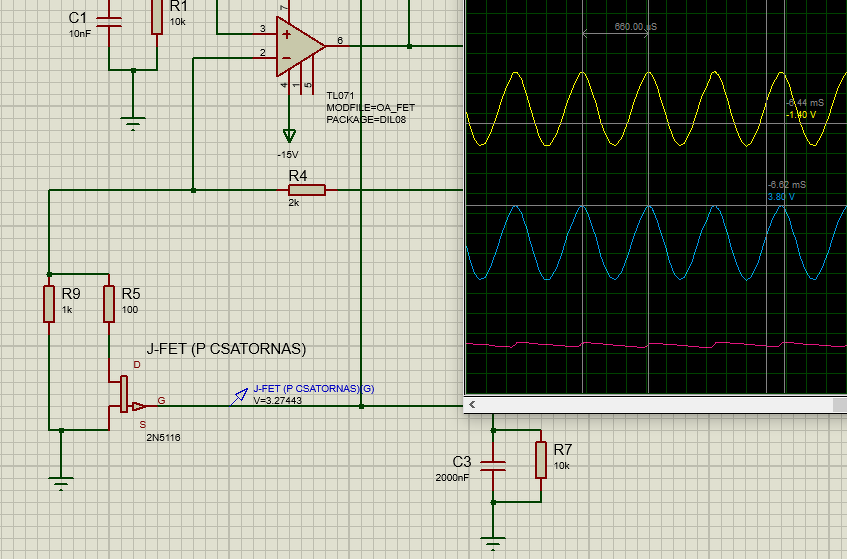This screenshot has width=847, height=559.
Task: Click the 1k value of R9
Action: (67, 310)
